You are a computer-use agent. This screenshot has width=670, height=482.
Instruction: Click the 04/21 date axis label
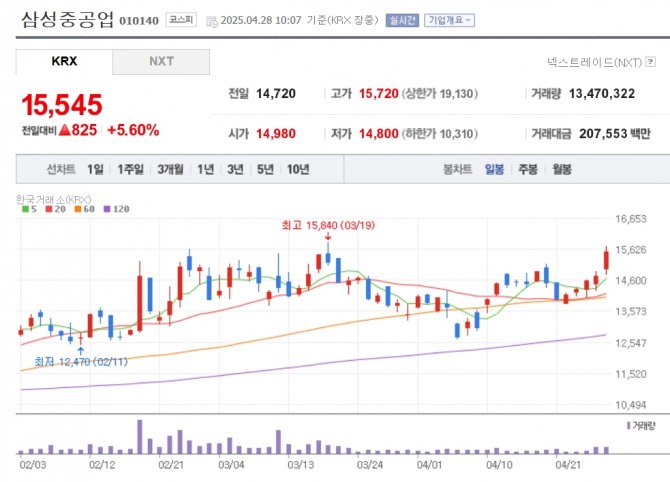tap(568, 464)
